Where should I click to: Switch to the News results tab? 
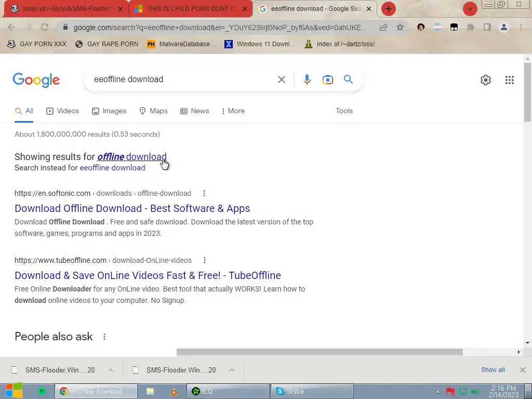(x=195, y=111)
